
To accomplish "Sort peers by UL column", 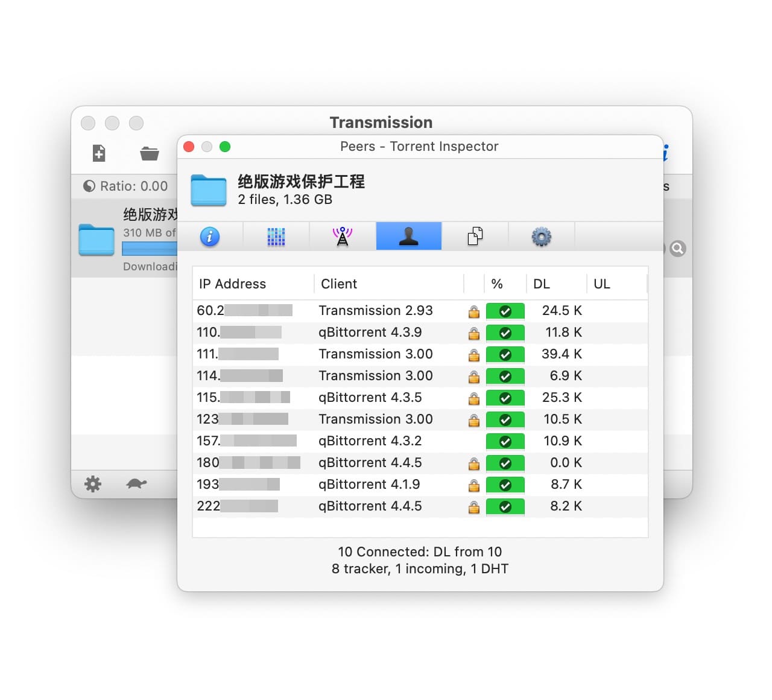I will 617,284.
